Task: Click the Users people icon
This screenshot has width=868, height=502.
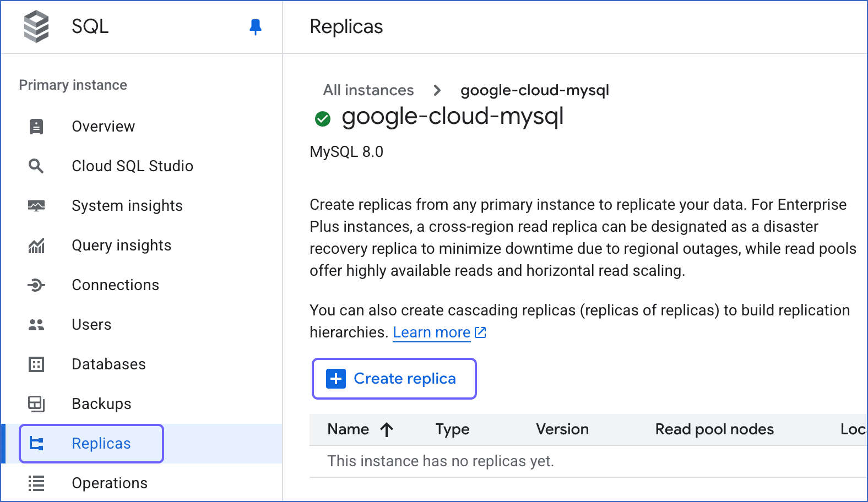Action: (36, 325)
